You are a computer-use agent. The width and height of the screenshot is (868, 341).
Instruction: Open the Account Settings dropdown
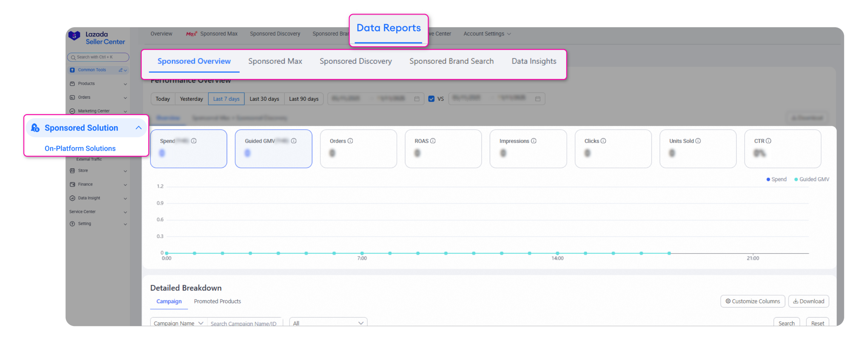[487, 34]
